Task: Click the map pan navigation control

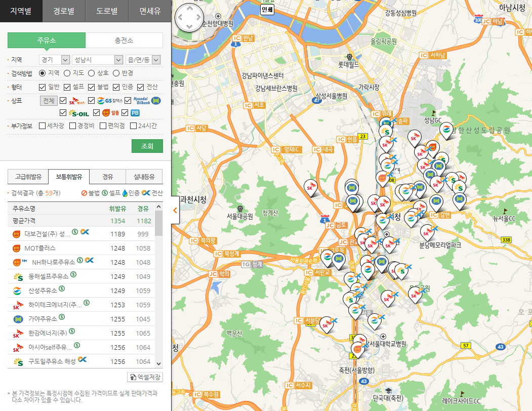Action: [x=189, y=17]
